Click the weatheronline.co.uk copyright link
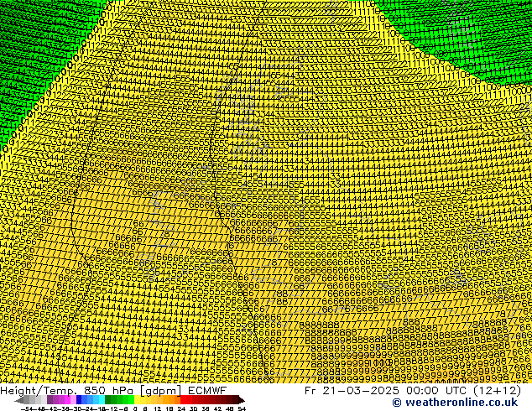 (455, 403)
